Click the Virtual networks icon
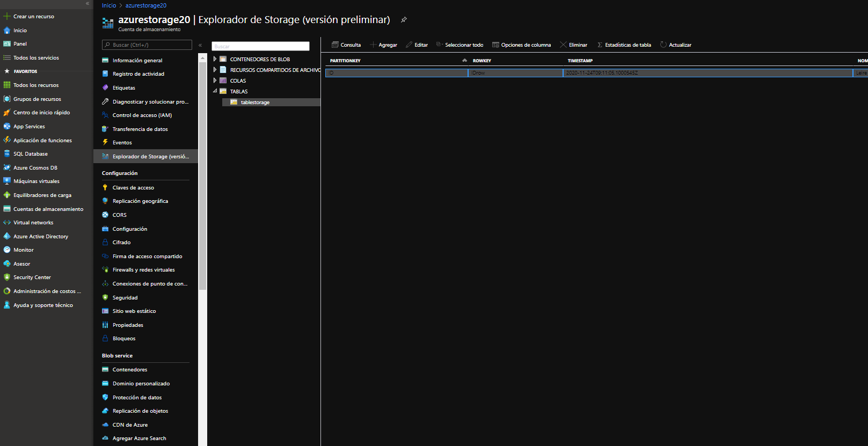 7,223
